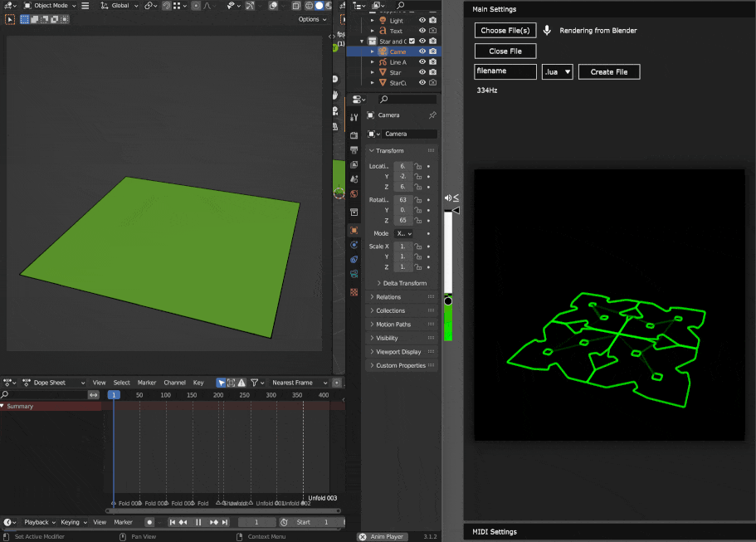Open the Object Mode dropdown
Image resolution: width=756 pixels, height=542 pixels.
[x=50, y=6]
